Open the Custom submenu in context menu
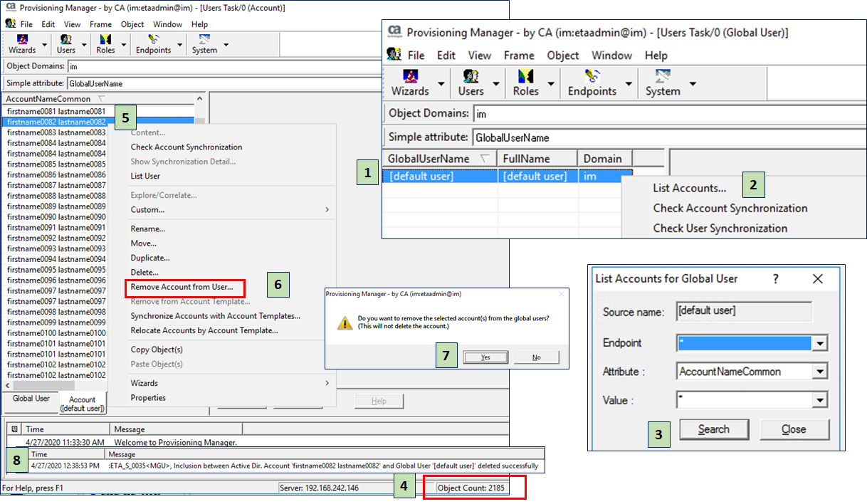The height and width of the screenshot is (504, 867). (147, 210)
